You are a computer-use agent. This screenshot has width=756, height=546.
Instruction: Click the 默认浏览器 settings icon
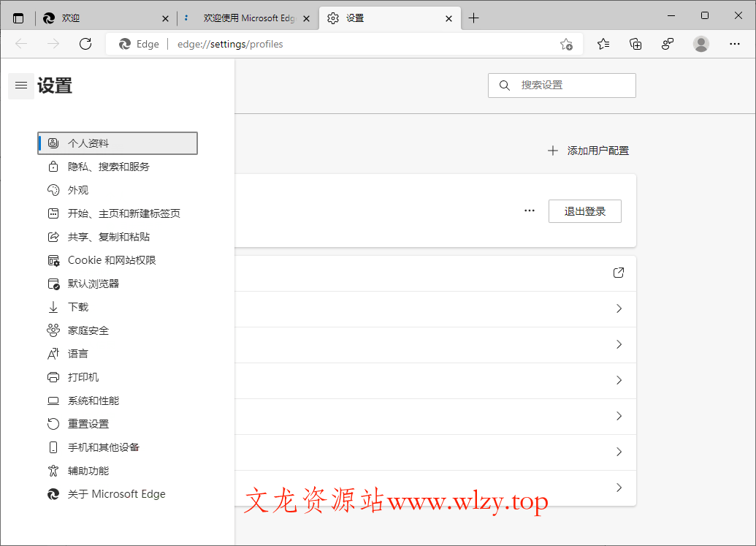tap(53, 283)
